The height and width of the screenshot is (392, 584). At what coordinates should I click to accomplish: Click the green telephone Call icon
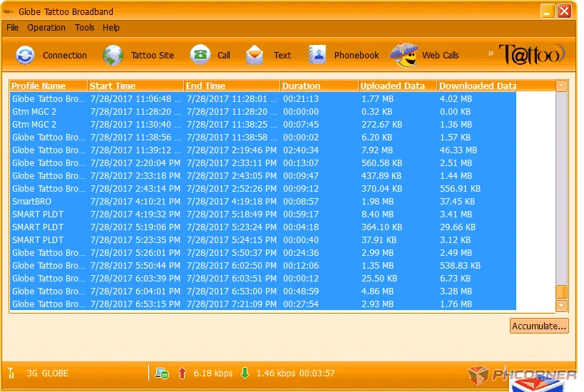click(x=200, y=55)
